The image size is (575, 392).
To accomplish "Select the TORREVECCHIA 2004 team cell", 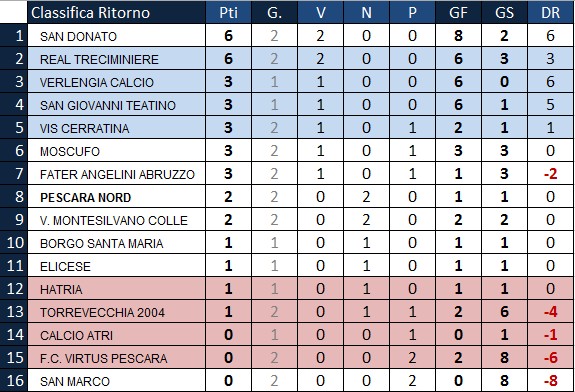I will point(117,312).
